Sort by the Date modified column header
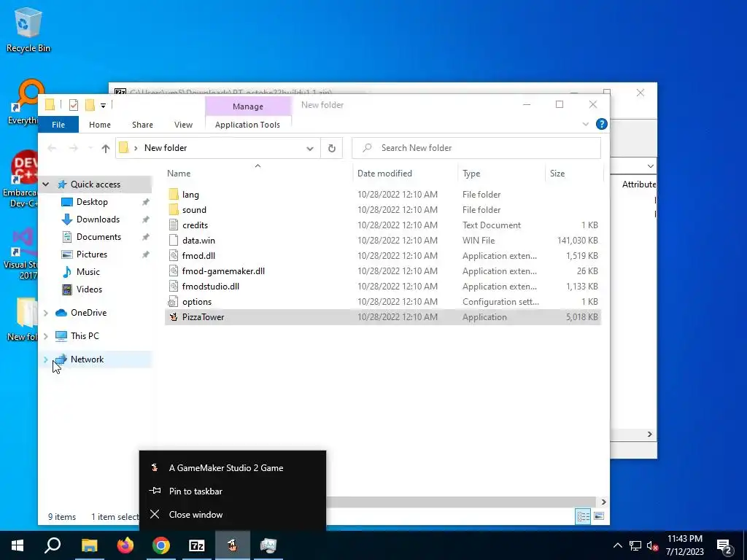Viewport: 747px width, 560px height. [x=405, y=174]
